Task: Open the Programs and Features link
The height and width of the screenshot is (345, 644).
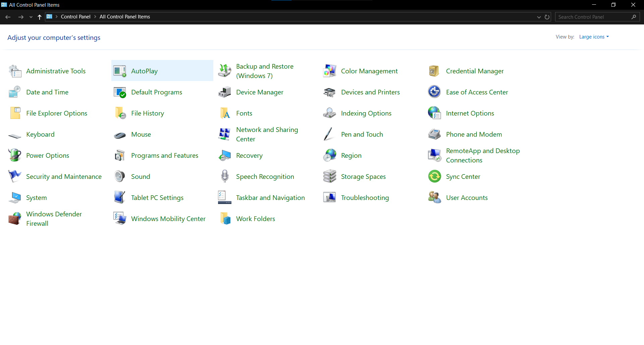Action: [164, 155]
